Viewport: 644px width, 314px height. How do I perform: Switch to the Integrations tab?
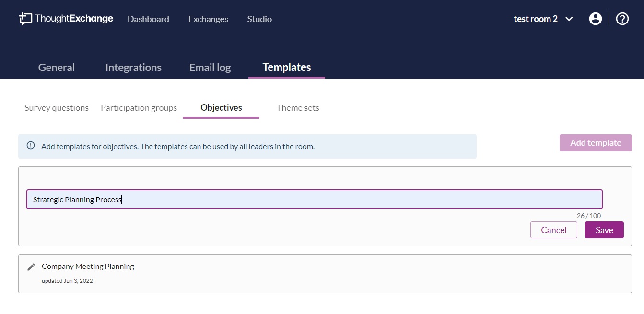133,67
